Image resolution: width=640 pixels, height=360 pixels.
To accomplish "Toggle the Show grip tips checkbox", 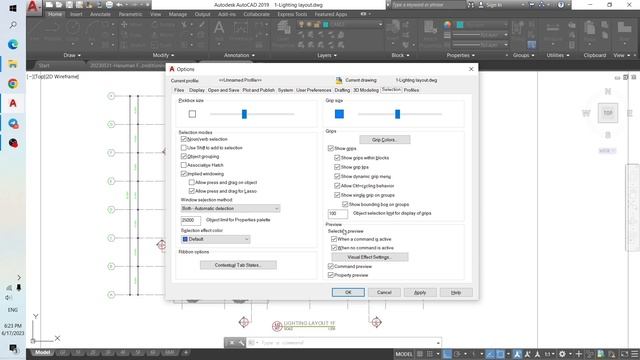I will 337,167.
